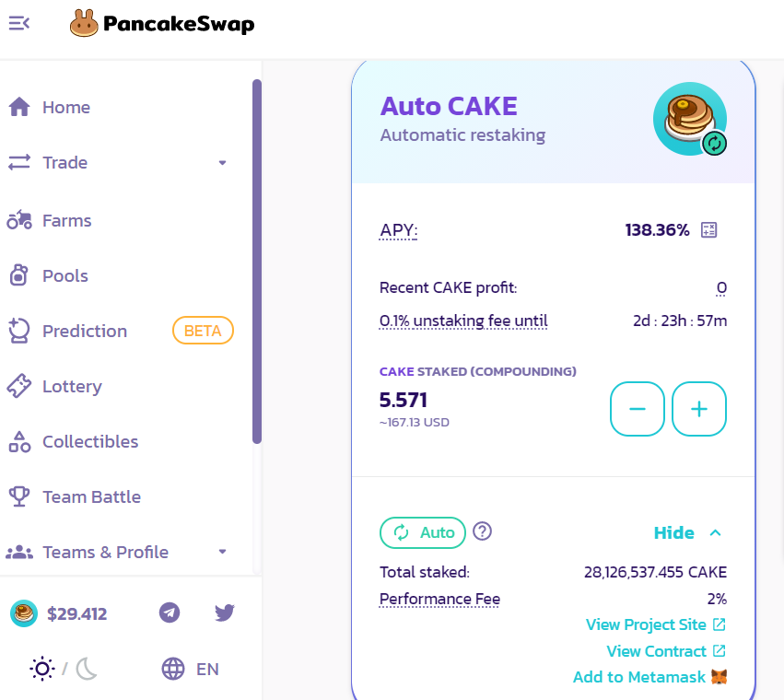
Task: Switch to light mode with the sun icon
Action: (x=42, y=669)
